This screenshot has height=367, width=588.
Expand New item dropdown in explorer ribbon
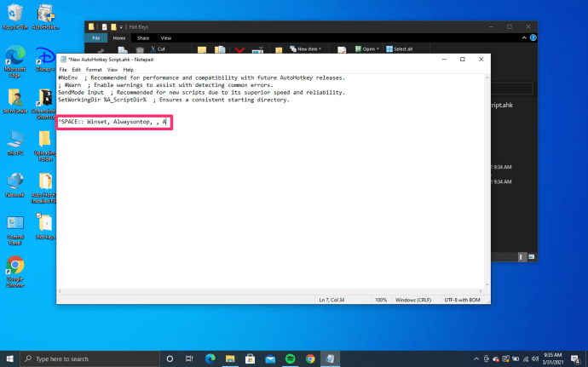point(306,49)
